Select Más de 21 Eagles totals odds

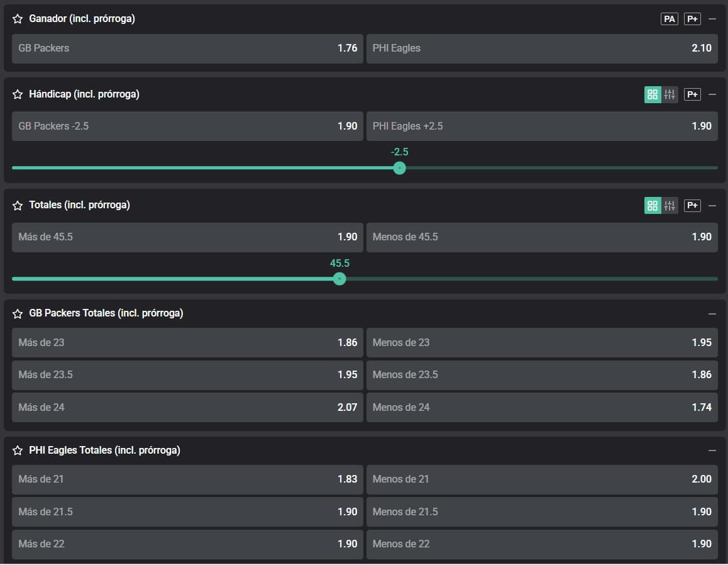(x=187, y=479)
